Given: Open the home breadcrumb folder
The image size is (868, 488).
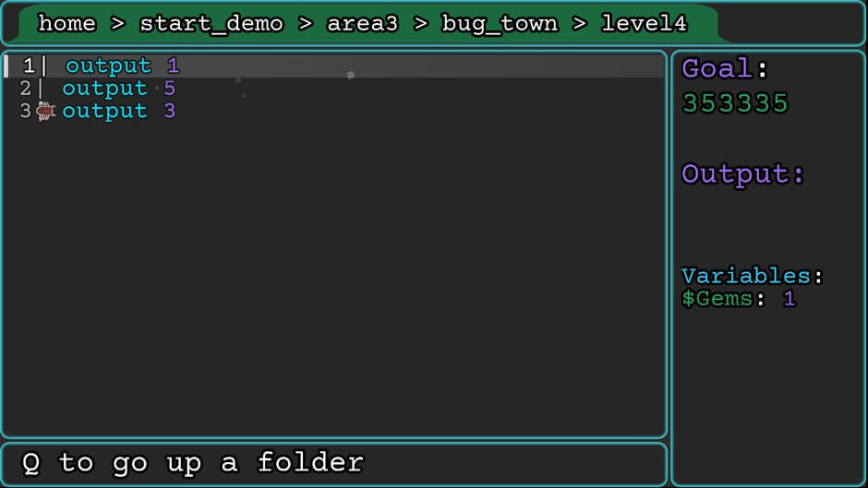Looking at the screenshot, I should coord(67,23).
